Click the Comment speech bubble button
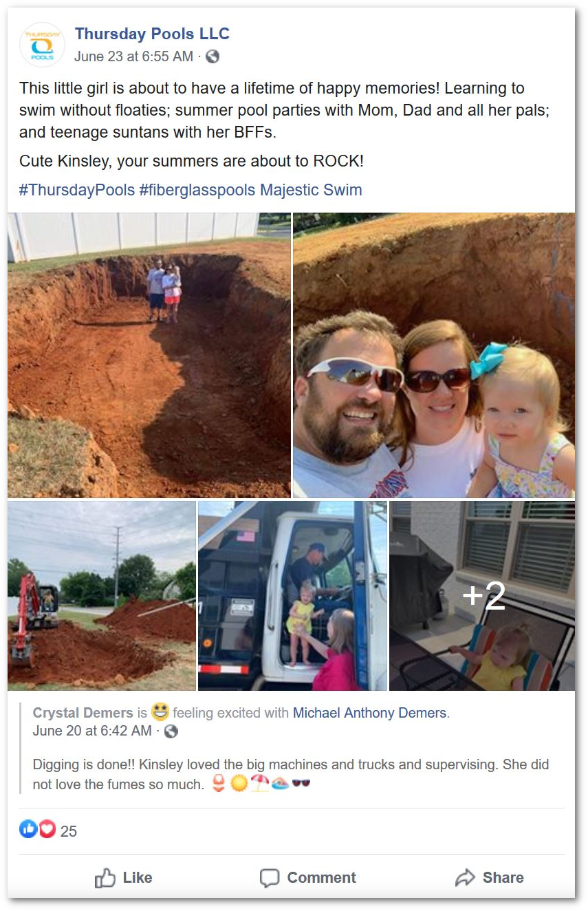 click(x=307, y=877)
